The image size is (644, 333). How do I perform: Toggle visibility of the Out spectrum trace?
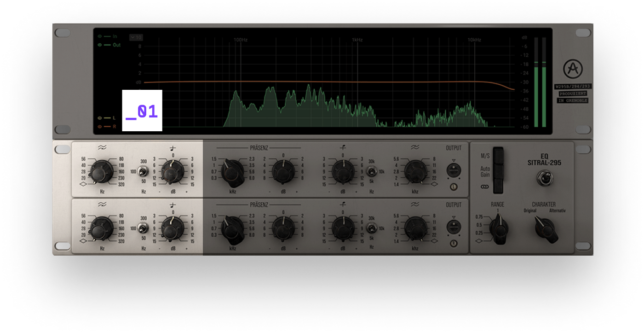(99, 45)
